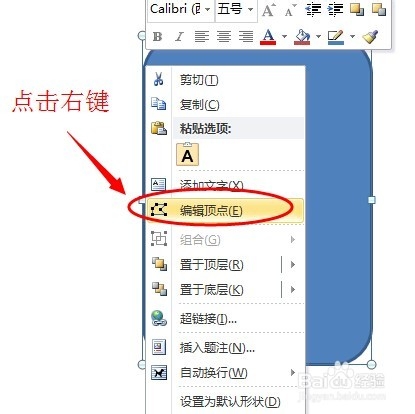Click the Increase Indent icon
The height and width of the screenshot is (414, 415).
335,10
